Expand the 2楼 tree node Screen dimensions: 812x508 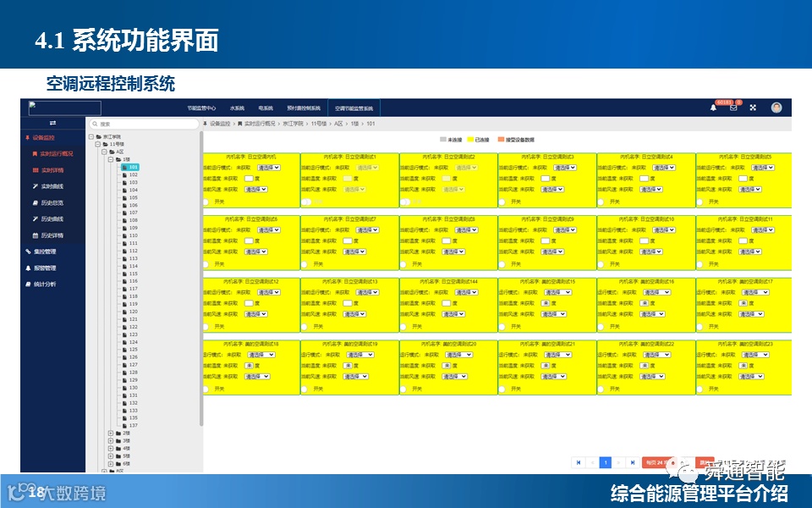[x=110, y=433]
